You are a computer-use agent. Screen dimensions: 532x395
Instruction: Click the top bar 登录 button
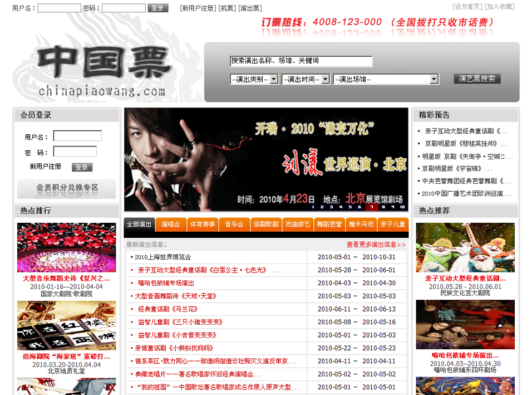(x=158, y=8)
